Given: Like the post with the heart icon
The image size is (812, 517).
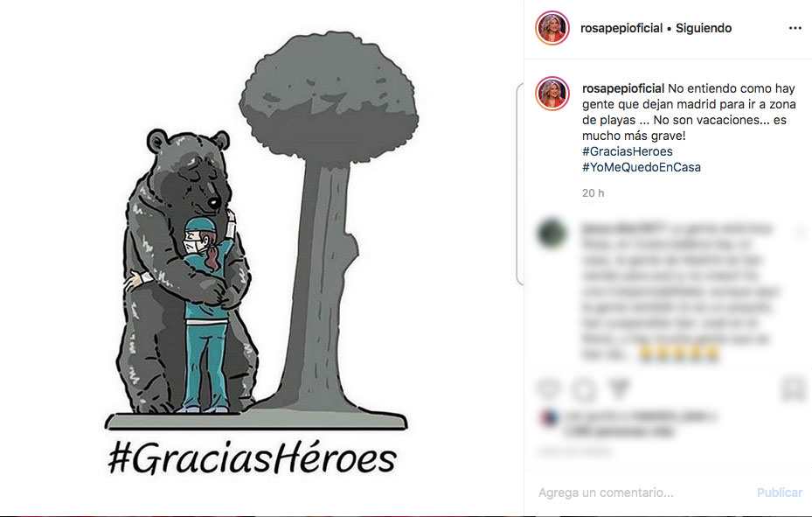Looking at the screenshot, I should (x=548, y=388).
